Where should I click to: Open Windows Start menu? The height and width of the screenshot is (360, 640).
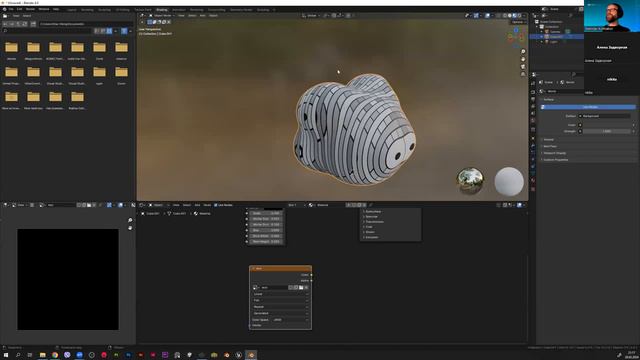point(6,355)
